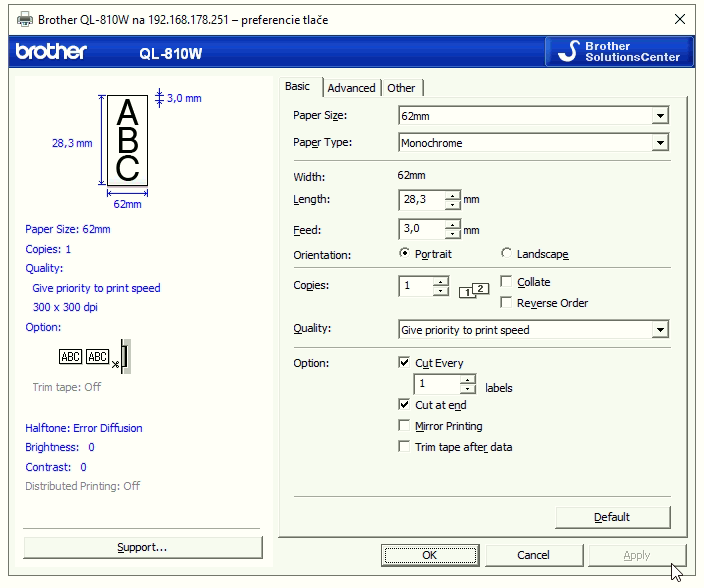Enable the Collate checkbox
The image size is (704, 588).
(x=506, y=281)
